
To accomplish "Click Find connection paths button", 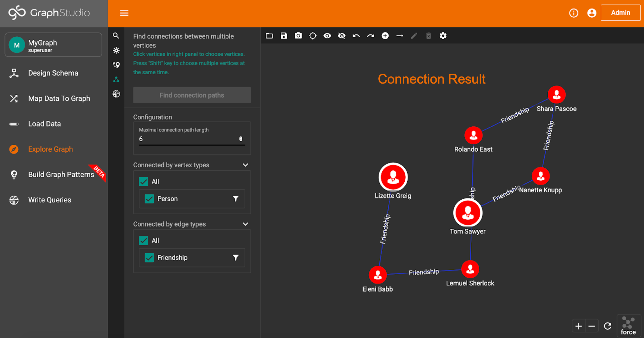I will [x=192, y=95].
